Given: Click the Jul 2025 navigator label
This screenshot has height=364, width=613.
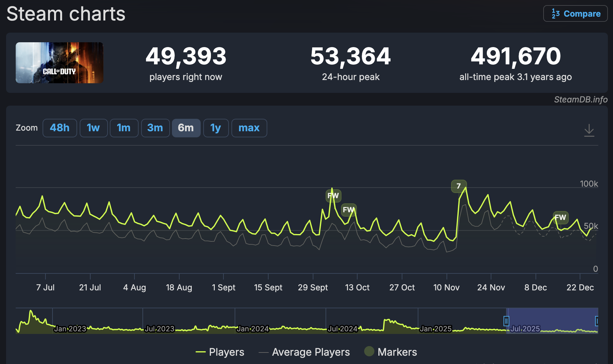Looking at the screenshot, I should pos(525,329).
